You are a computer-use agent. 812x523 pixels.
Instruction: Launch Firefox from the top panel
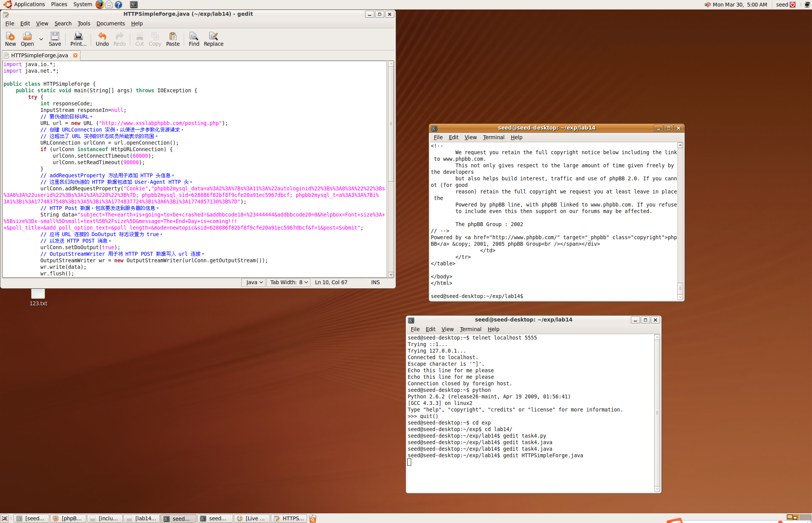tap(100, 5)
